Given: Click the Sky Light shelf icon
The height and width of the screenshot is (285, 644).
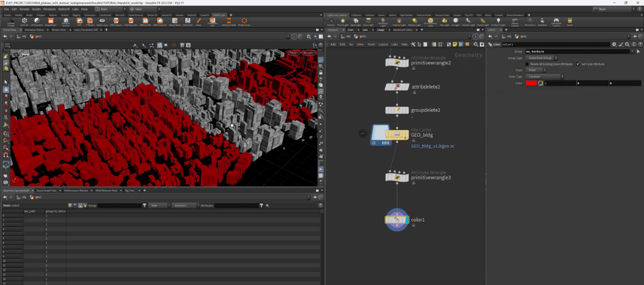Looking at the screenshot, I should pos(444,21).
